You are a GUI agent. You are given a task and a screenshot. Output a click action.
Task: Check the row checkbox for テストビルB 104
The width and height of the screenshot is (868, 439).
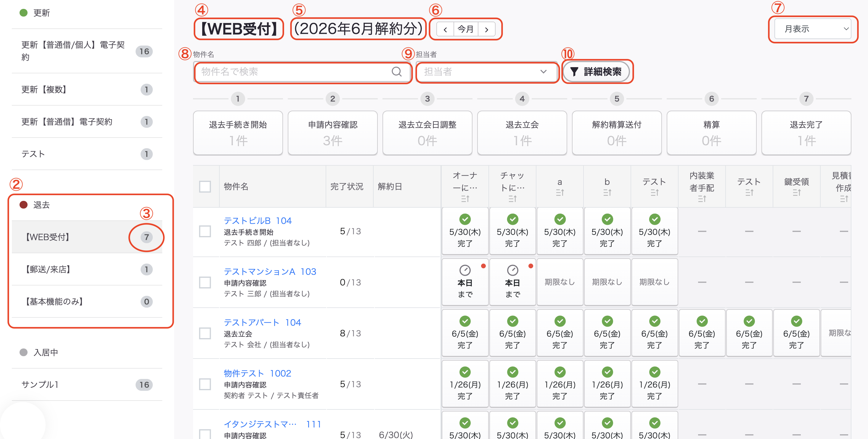pos(205,231)
